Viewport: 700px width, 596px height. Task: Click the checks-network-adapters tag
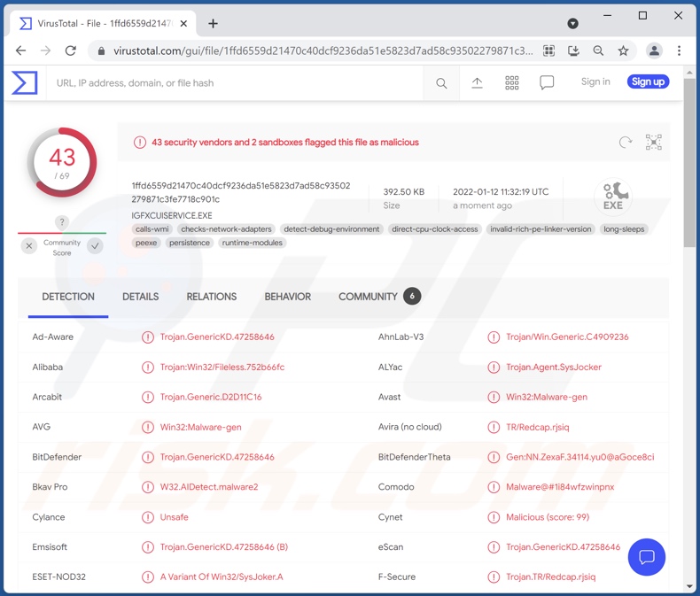point(226,229)
